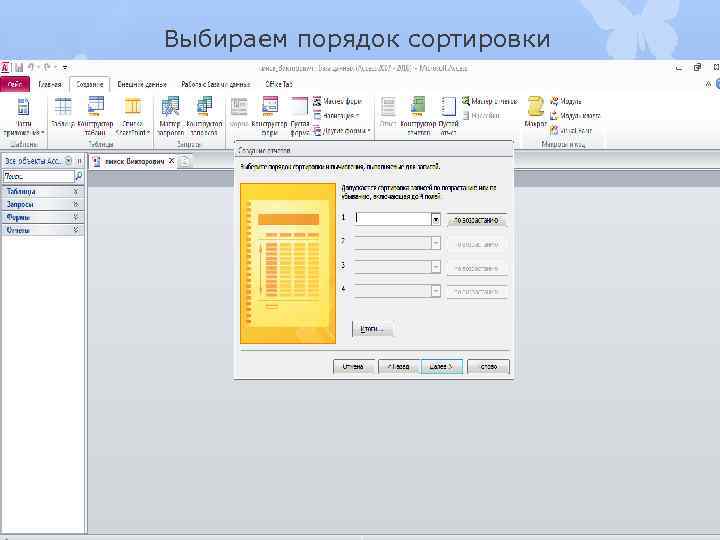Click the Summary Options (Итоги...) button
The image size is (720, 540).
(372, 329)
